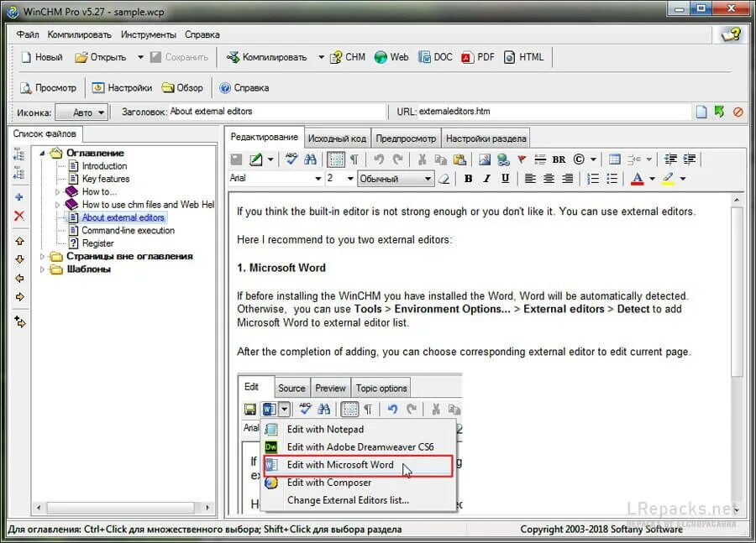Toggle italic formatting

(486, 179)
